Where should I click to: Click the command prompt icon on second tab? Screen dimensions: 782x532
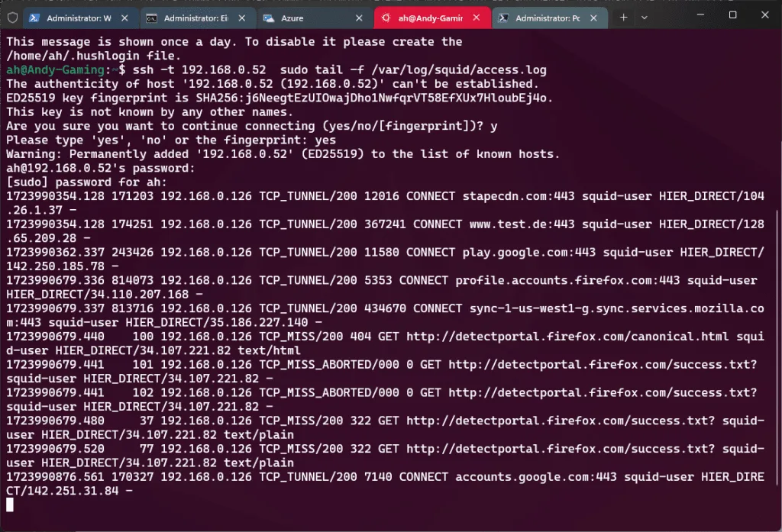[x=151, y=18]
